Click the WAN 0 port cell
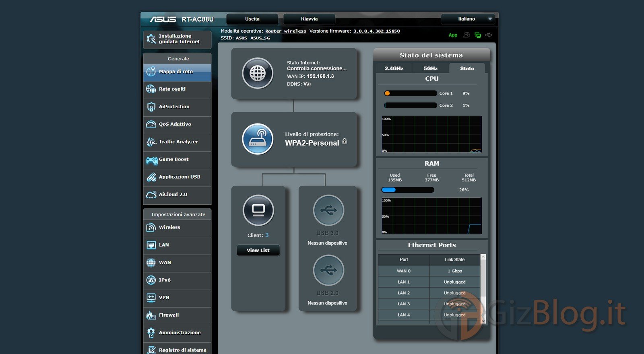Screen dimensions: 644x354 (404, 271)
